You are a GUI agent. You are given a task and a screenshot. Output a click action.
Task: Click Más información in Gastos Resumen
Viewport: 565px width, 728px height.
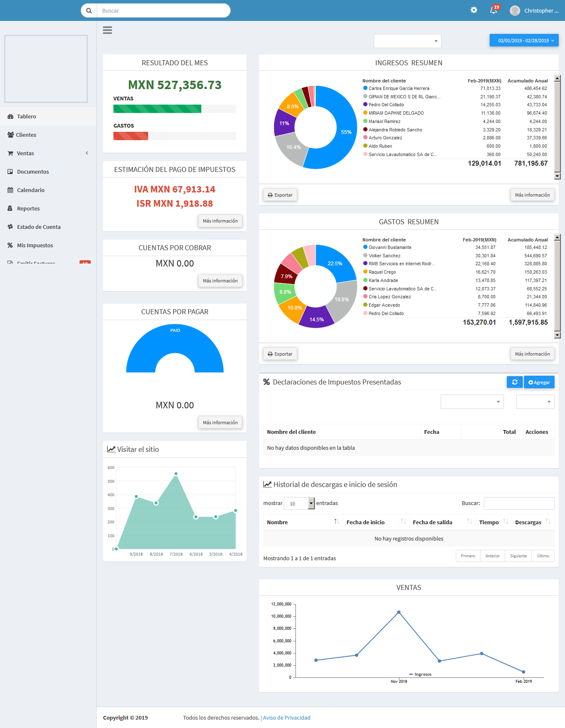coord(532,354)
